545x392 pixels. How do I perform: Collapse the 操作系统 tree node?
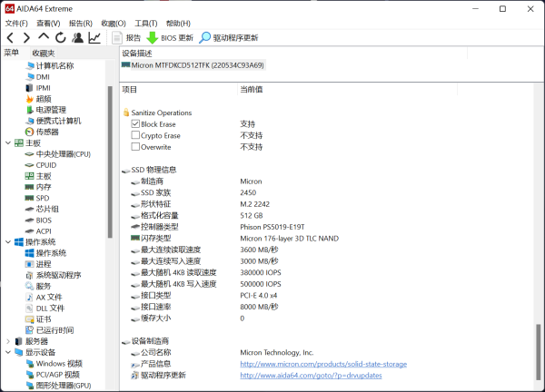(x=8, y=242)
